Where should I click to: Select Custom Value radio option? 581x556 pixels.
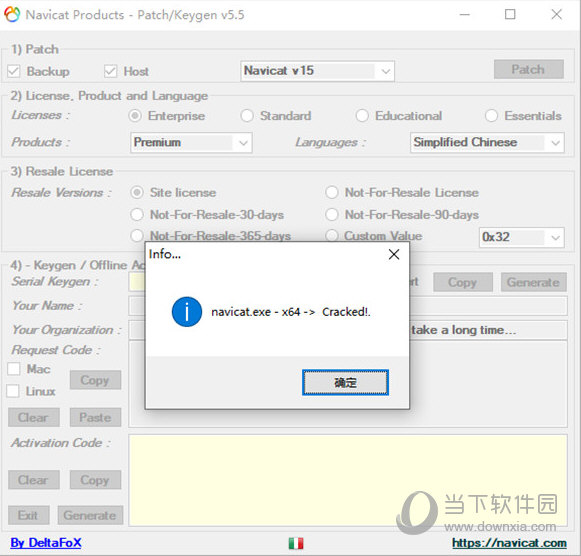point(332,236)
